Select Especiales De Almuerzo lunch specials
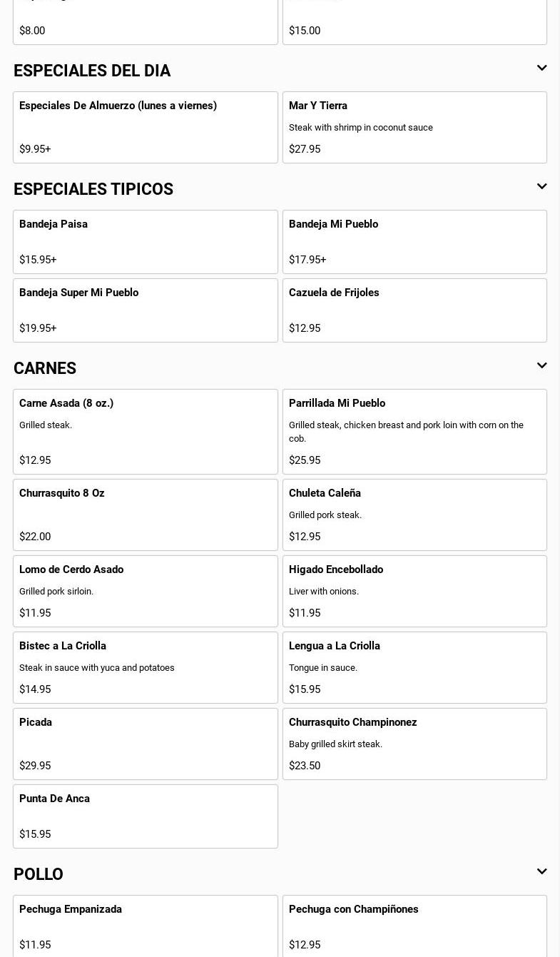560x957 pixels. click(145, 127)
